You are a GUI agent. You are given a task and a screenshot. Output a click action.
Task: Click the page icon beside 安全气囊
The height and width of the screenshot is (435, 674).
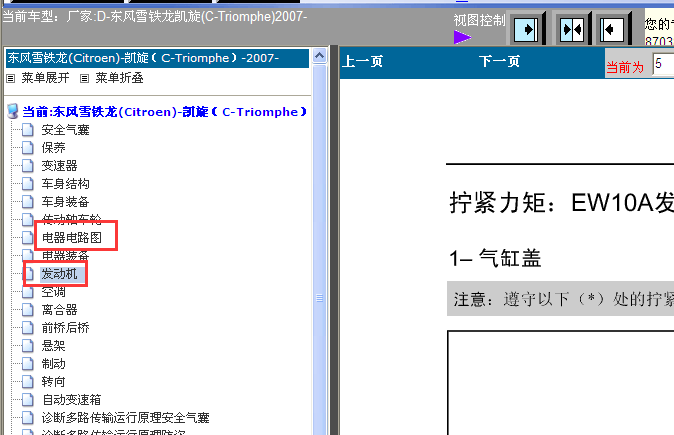click(28, 129)
